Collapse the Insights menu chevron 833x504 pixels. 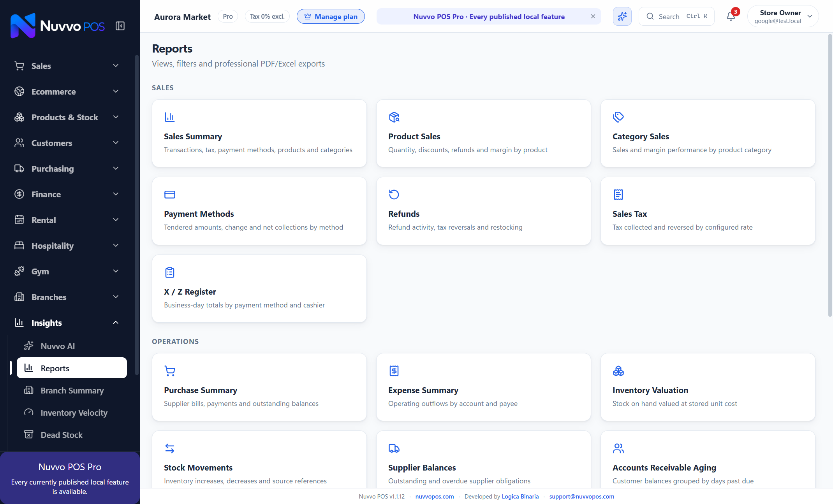[116, 323]
